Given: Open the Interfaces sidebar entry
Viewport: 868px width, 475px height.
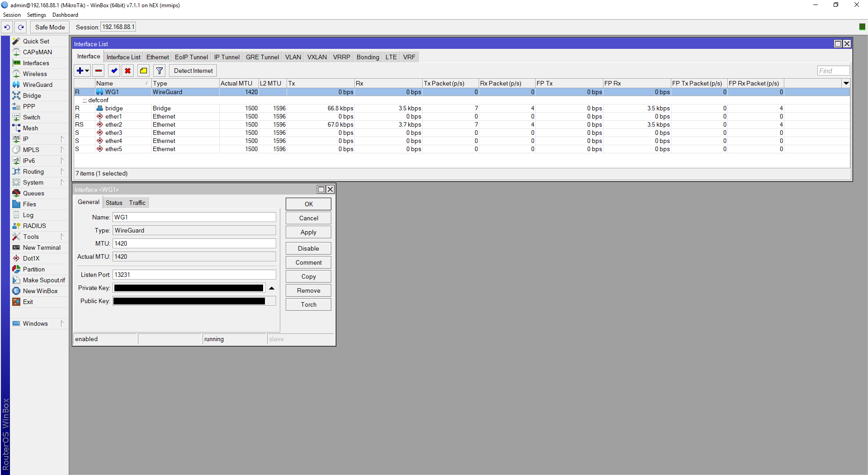Looking at the screenshot, I should coord(36,63).
